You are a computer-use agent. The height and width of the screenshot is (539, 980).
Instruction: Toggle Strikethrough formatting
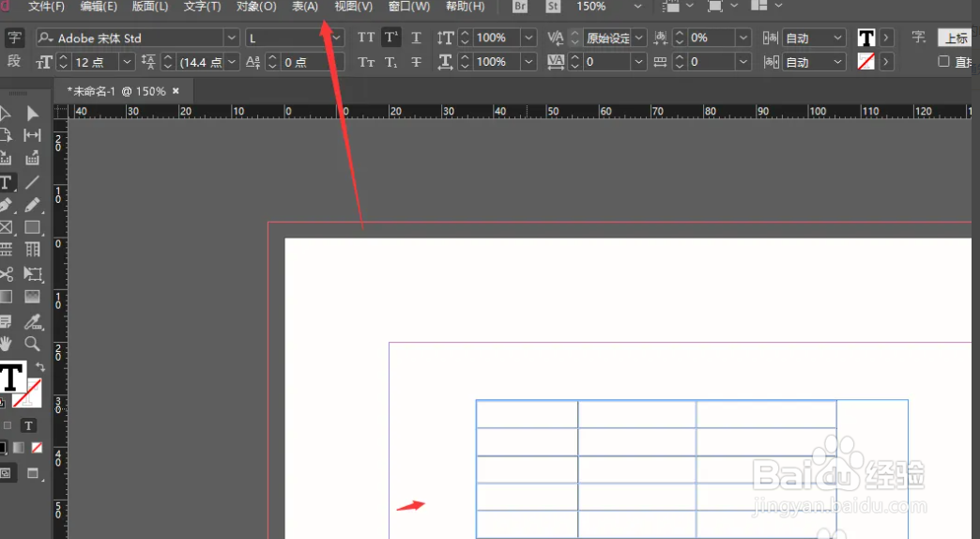(x=416, y=62)
